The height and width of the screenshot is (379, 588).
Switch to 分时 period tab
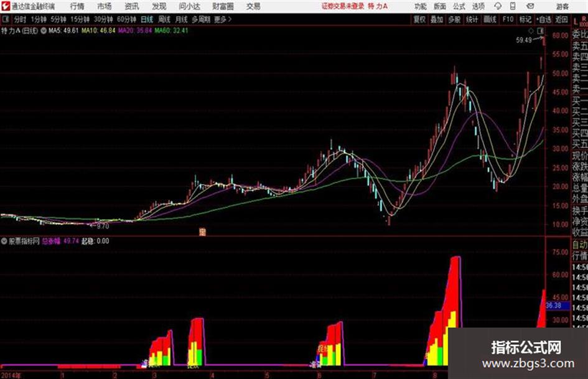[21, 19]
